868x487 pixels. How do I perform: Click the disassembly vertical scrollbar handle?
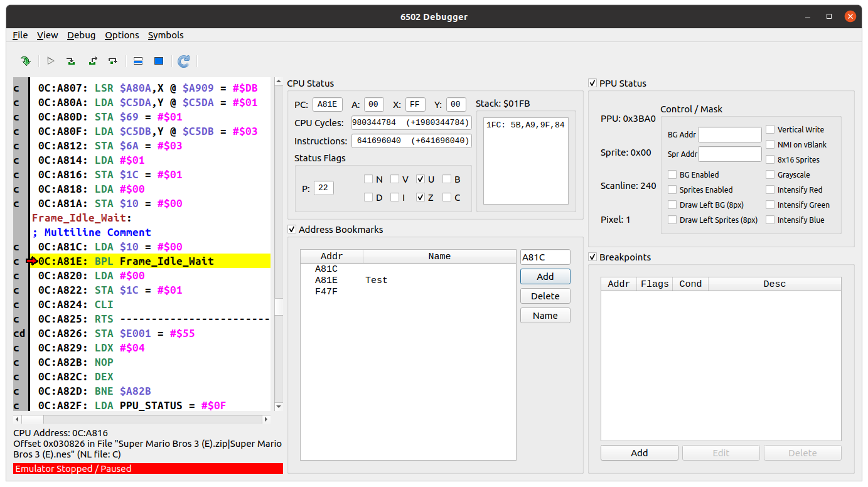tap(279, 306)
